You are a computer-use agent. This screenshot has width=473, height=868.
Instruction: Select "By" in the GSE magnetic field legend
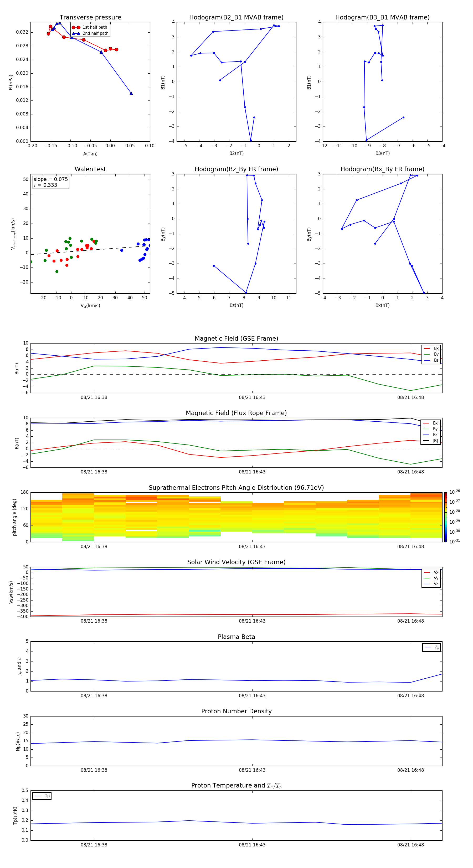point(431,355)
